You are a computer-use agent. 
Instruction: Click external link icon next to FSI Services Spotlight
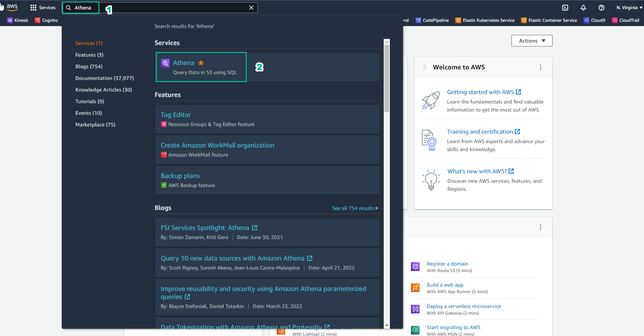tap(254, 228)
